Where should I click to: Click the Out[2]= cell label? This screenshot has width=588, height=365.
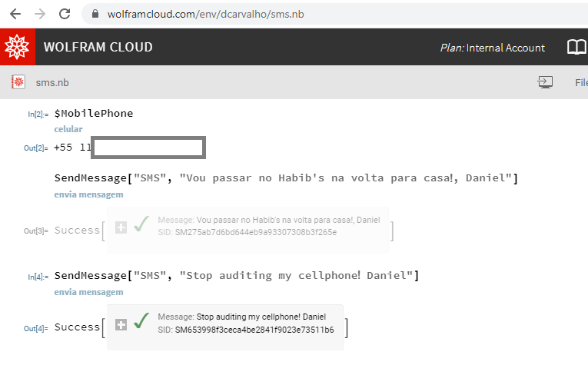(36, 148)
